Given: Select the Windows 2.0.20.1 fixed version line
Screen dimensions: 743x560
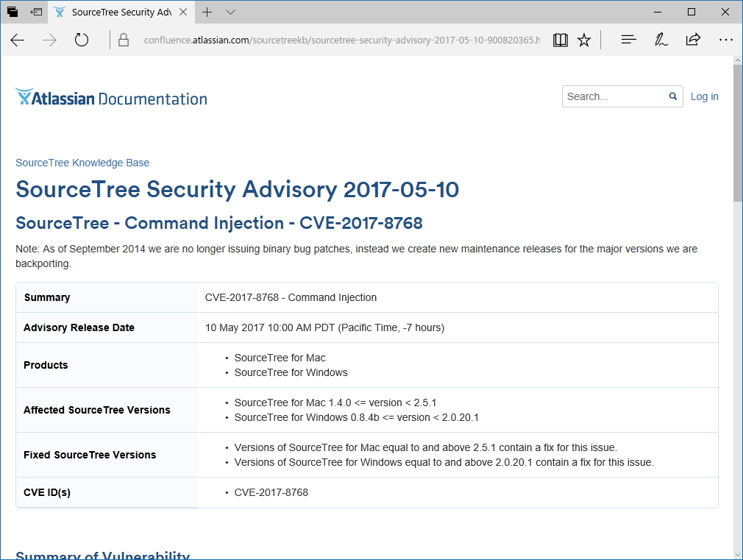Looking at the screenshot, I should tap(444, 462).
